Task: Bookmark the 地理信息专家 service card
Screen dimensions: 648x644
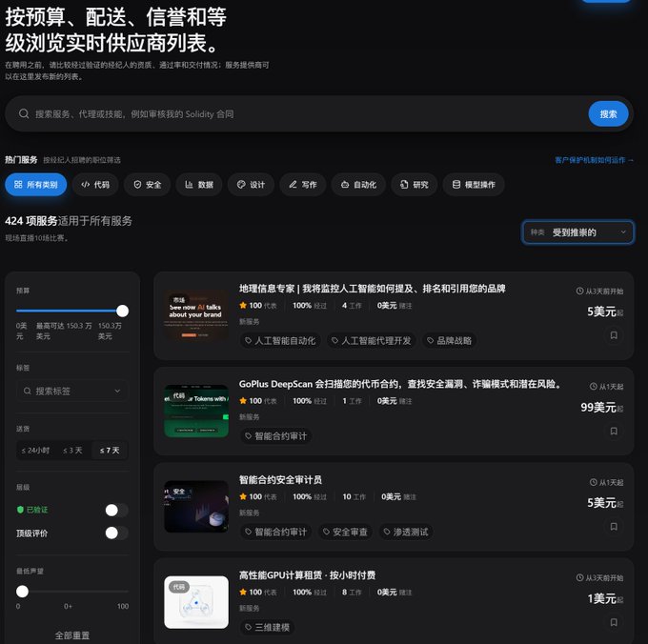Action: [x=614, y=335]
